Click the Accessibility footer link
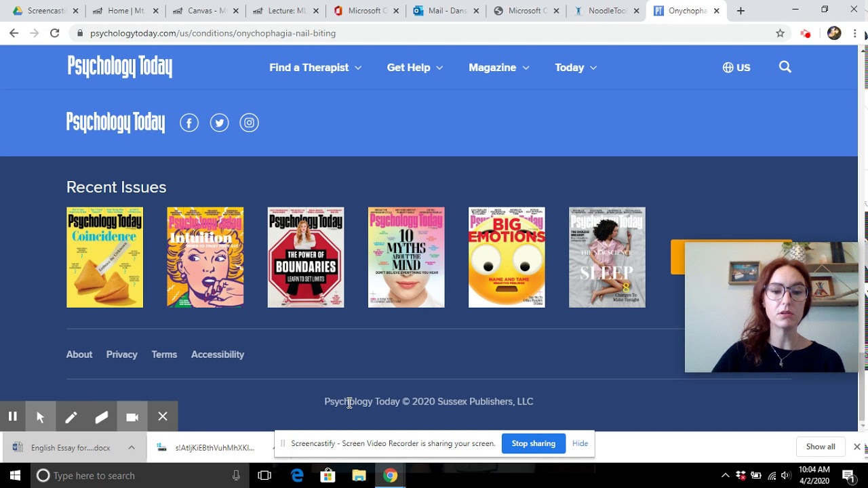The image size is (868, 488). point(218,354)
